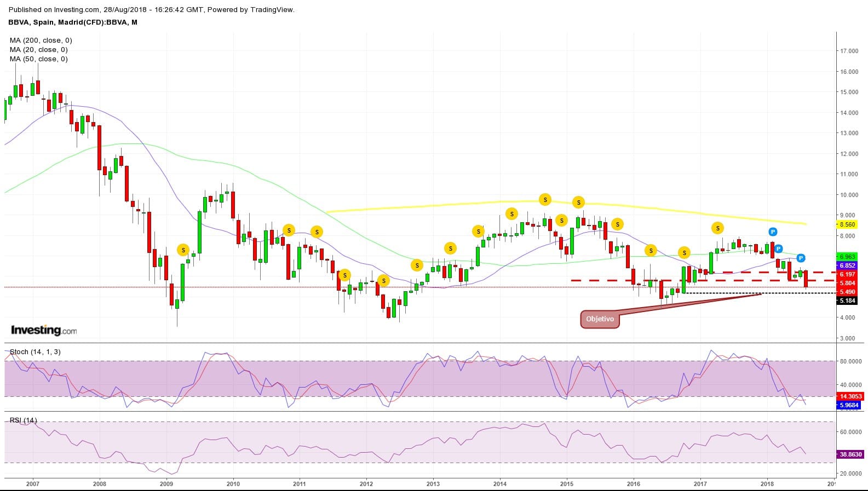Click the Stoch (14, 1, 3) indicator title

35,352
